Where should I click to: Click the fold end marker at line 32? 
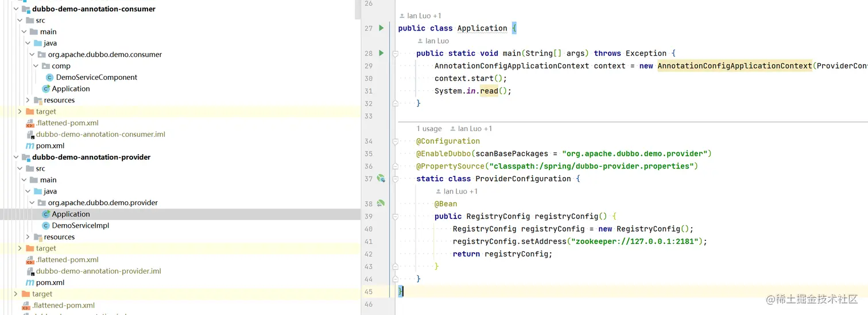tap(396, 103)
